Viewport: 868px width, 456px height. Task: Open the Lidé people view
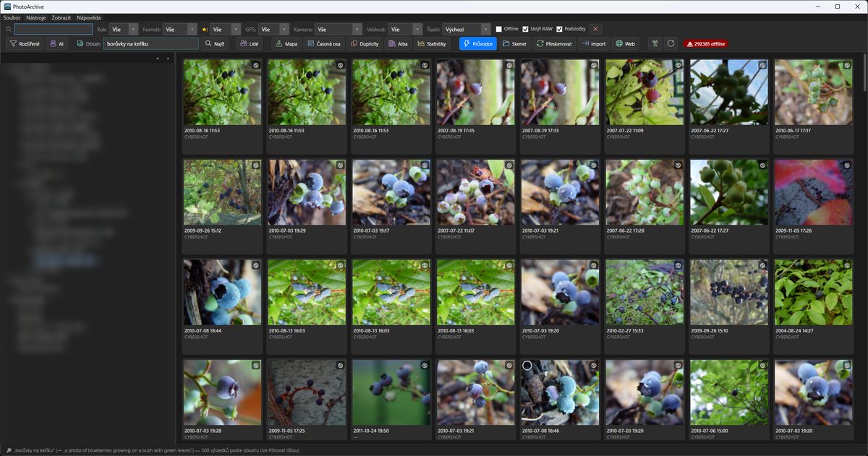249,43
